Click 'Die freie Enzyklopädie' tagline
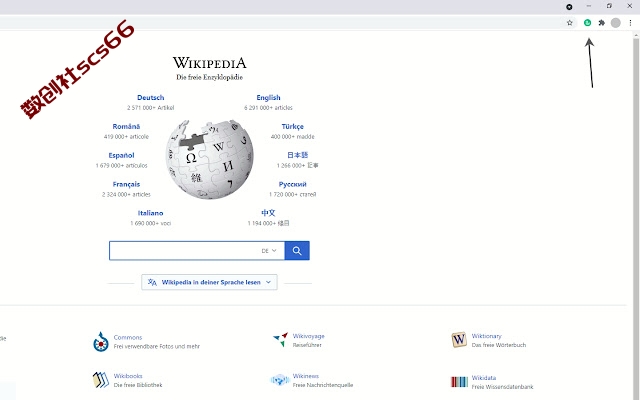 point(209,77)
